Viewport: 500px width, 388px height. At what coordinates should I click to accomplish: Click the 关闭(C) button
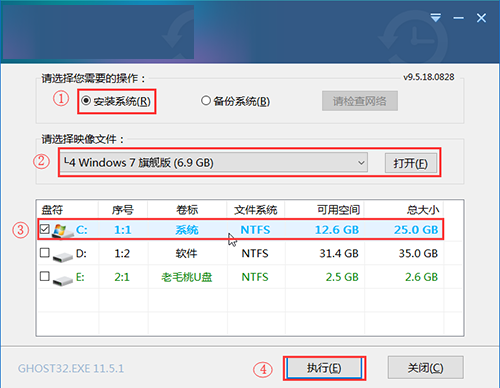[426, 368]
